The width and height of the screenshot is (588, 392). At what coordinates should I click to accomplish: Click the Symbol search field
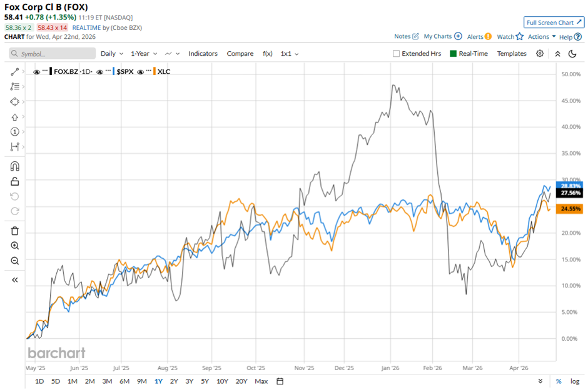(51, 54)
